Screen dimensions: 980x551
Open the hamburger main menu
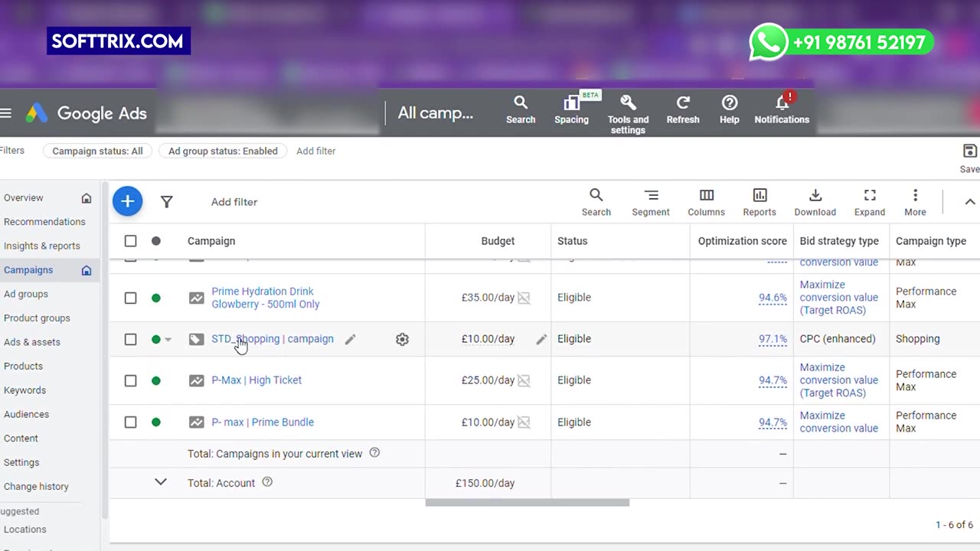click(x=5, y=113)
